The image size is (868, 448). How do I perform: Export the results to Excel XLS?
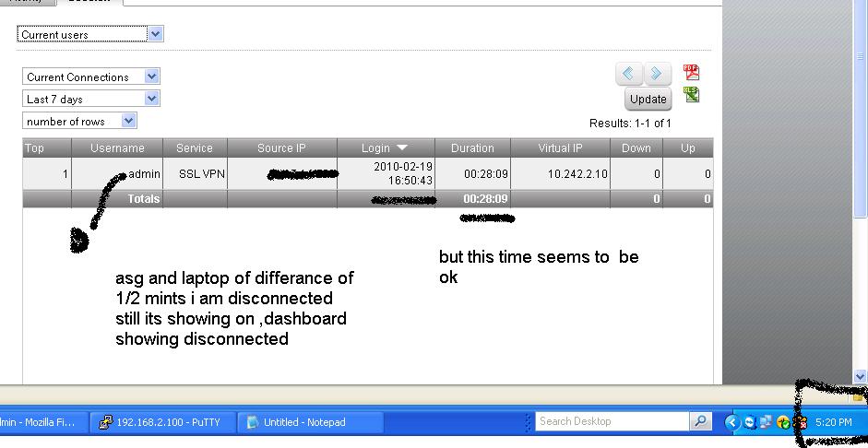(691, 95)
